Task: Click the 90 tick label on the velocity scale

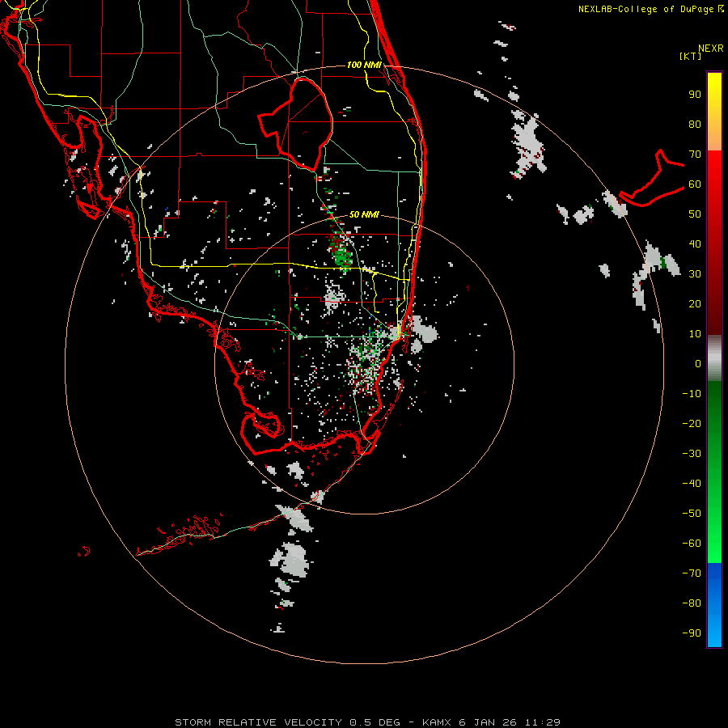Action: coord(695,95)
